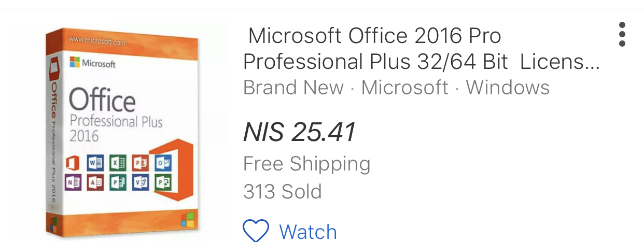Image resolution: width=644 pixels, height=242 pixels.
Task: Click the Microsoft four-color logo on the box top
Action: [x=75, y=63]
